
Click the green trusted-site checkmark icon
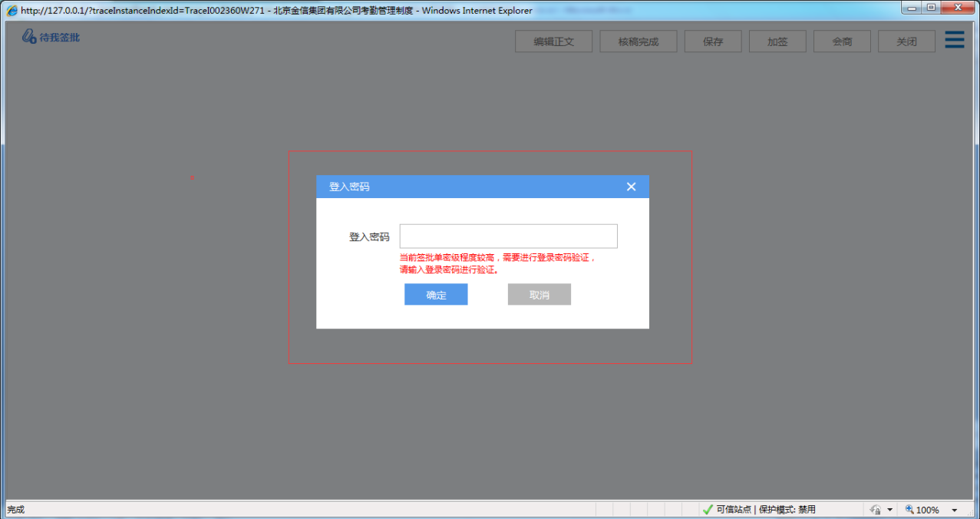tap(708, 509)
